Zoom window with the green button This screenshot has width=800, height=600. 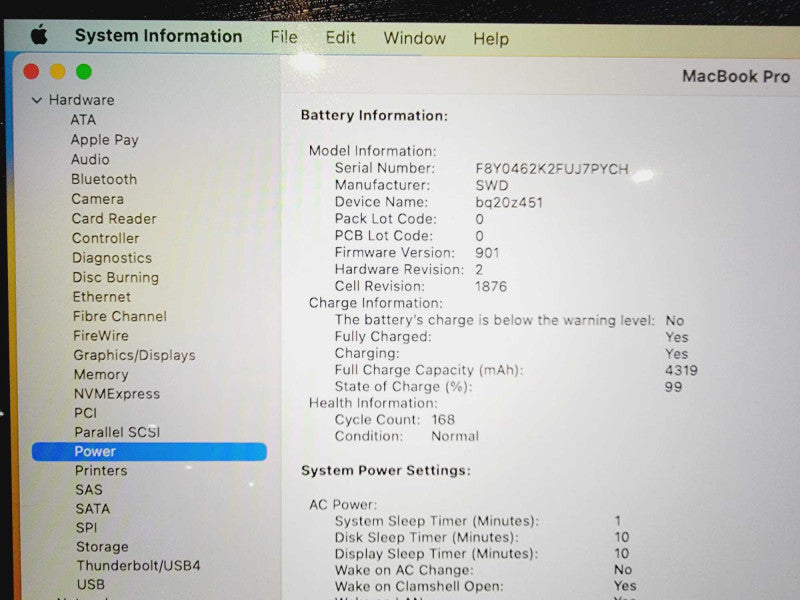(84, 72)
